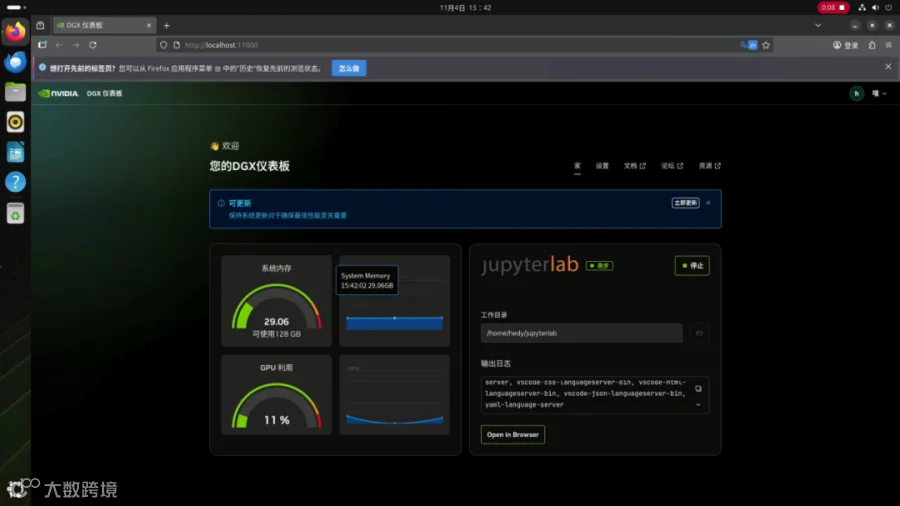Click the shield tracking protection icon
This screenshot has height=506, width=900.
coord(164,45)
